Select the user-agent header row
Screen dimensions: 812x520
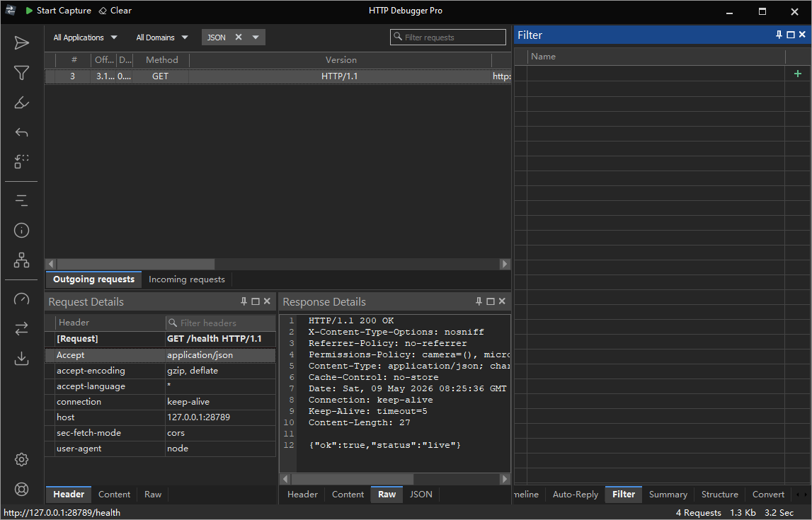pos(160,448)
